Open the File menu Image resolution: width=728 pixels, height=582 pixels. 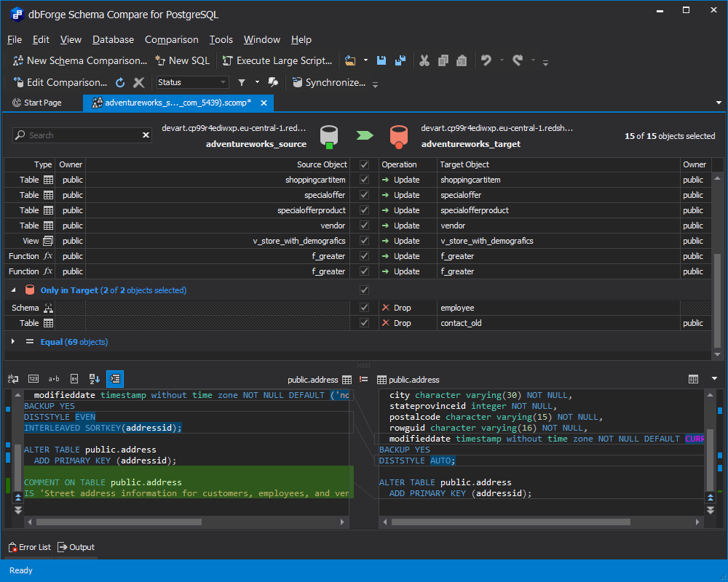15,40
